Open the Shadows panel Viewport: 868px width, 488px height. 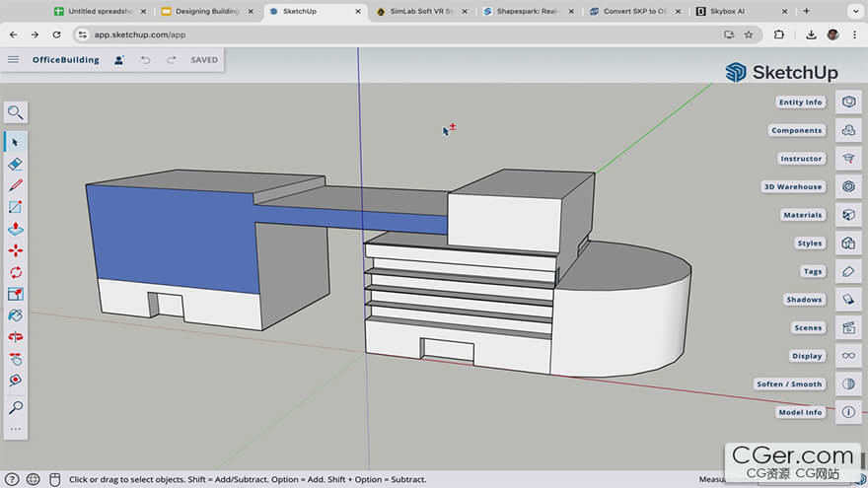pyautogui.click(x=847, y=300)
